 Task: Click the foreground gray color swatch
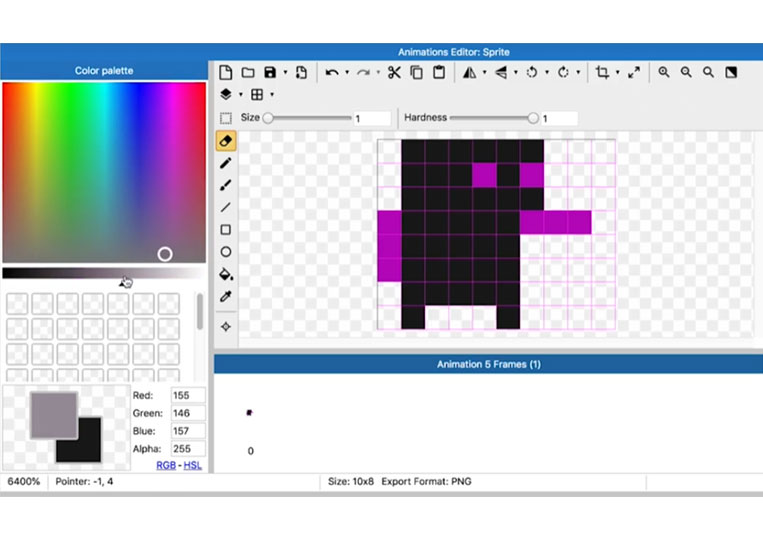pos(54,415)
